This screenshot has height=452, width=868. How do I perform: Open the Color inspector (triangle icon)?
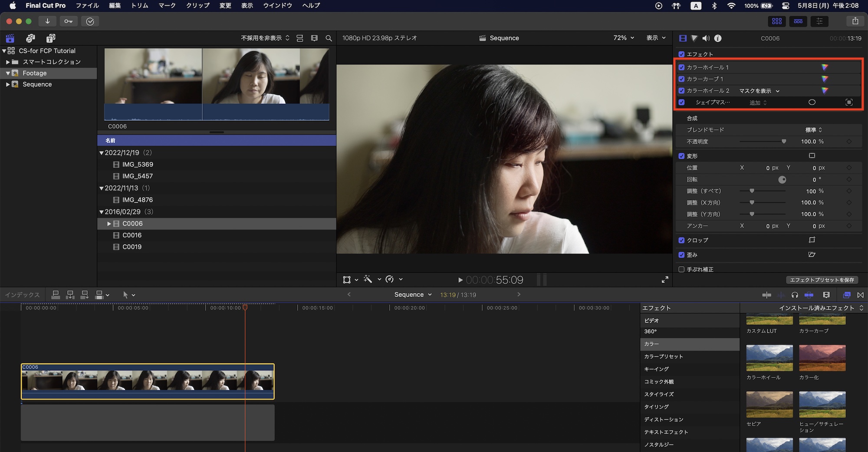click(694, 38)
